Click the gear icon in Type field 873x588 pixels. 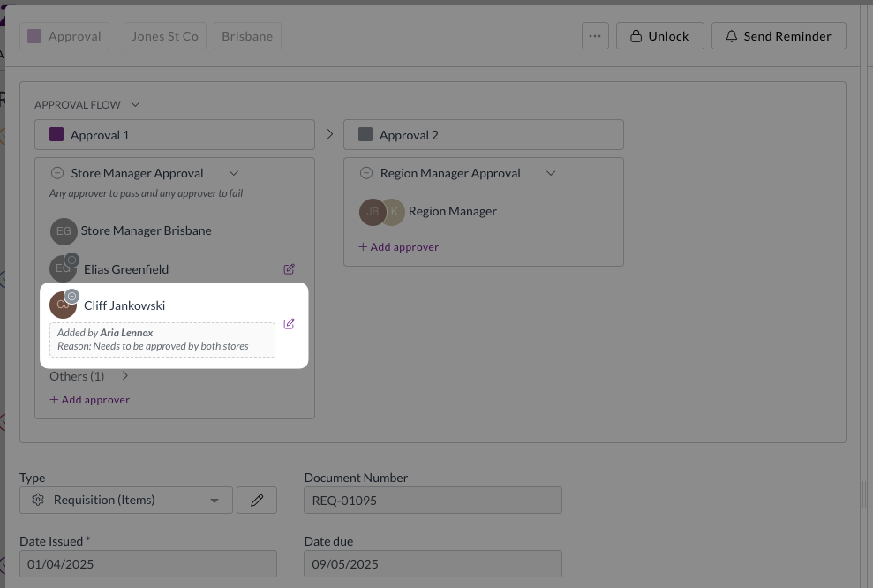tap(38, 500)
